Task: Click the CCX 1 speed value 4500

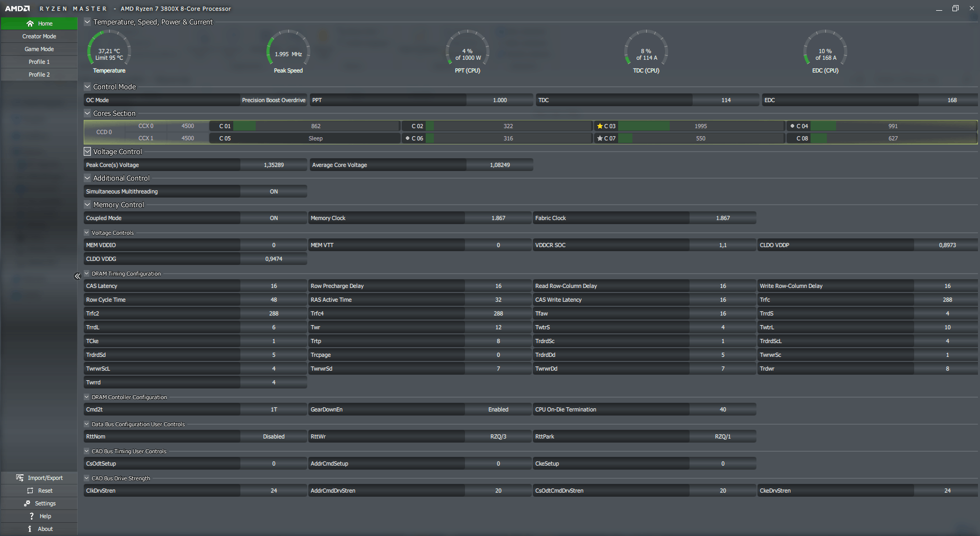Action: pos(188,138)
